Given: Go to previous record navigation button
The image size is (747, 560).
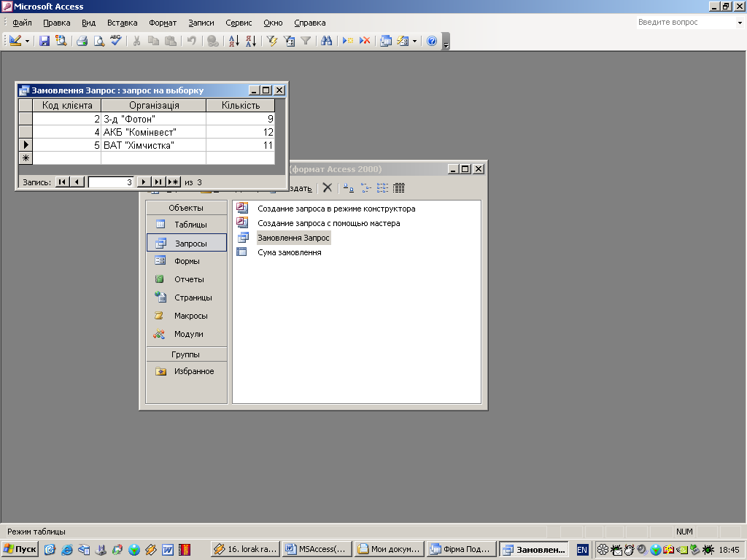Looking at the screenshot, I should (77, 182).
